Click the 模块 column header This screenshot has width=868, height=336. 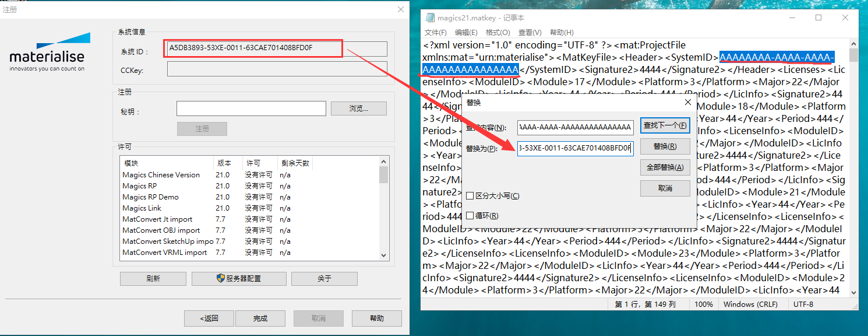(x=167, y=163)
